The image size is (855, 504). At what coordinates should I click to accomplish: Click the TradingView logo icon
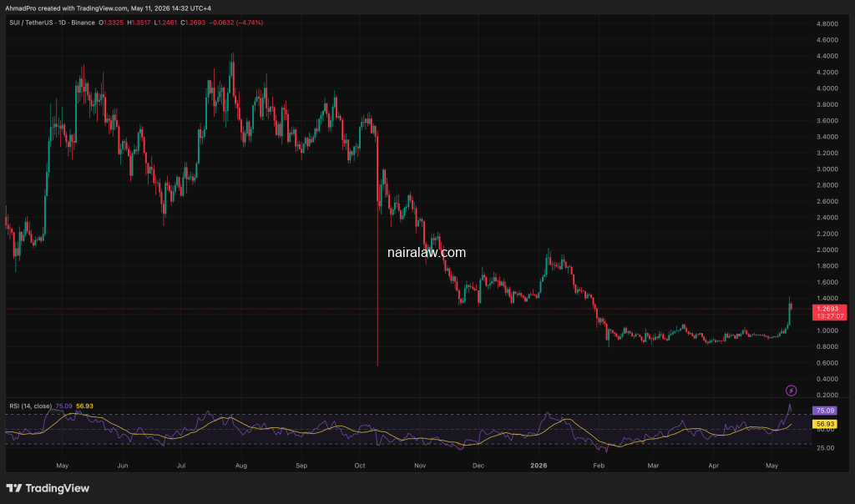click(x=13, y=488)
